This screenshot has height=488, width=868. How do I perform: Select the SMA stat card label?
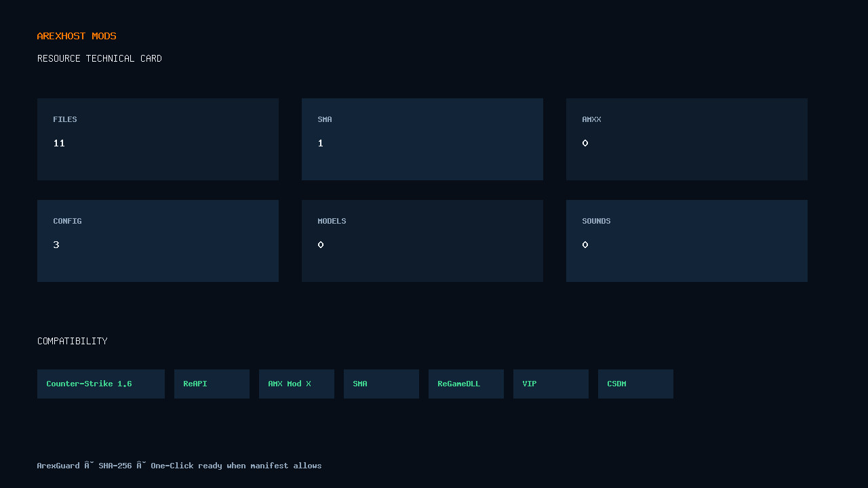tap(325, 119)
